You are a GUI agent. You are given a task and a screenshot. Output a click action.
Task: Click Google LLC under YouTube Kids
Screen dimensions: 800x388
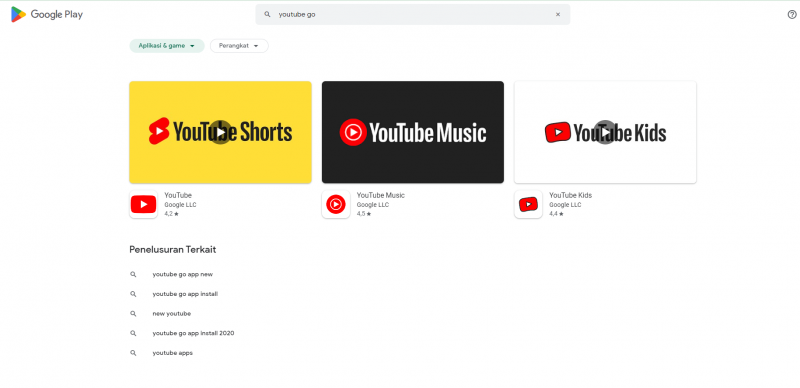coord(565,205)
